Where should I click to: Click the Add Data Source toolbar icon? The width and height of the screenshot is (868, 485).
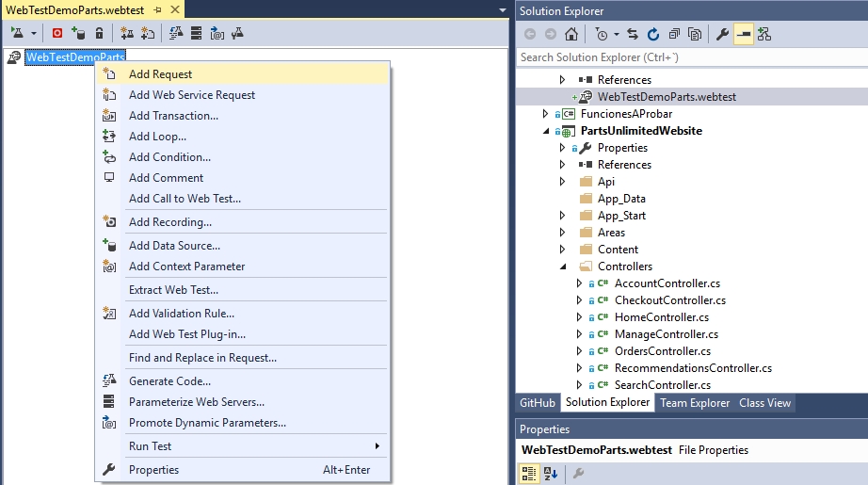(78, 33)
